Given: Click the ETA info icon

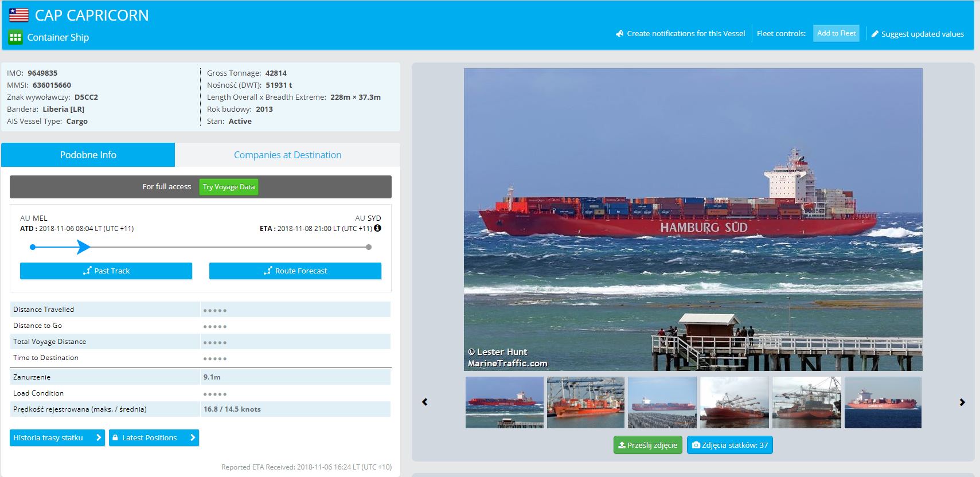Looking at the screenshot, I should point(377,228).
